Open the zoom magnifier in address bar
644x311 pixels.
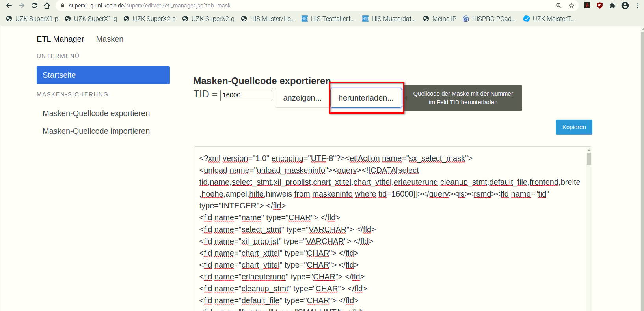click(559, 6)
